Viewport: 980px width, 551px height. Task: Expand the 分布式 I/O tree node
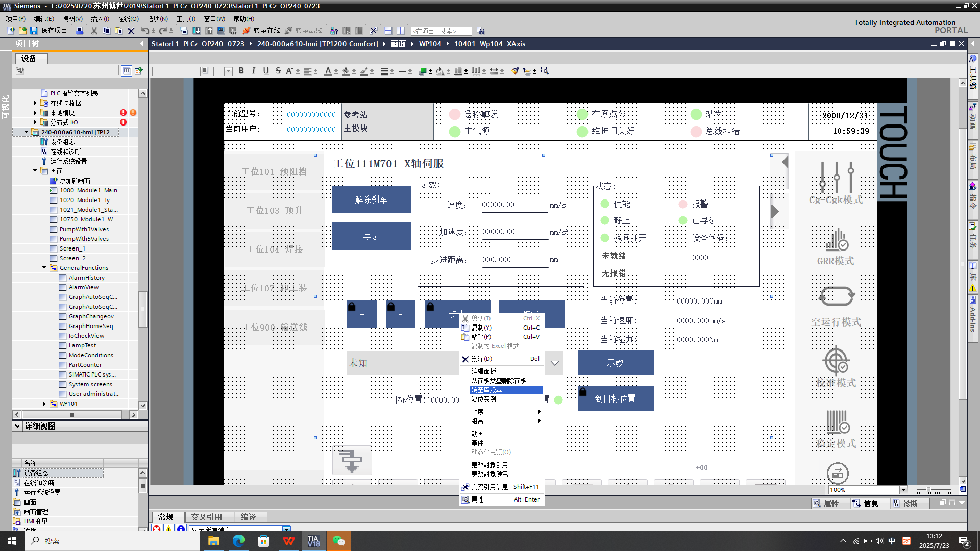pyautogui.click(x=35, y=122)
